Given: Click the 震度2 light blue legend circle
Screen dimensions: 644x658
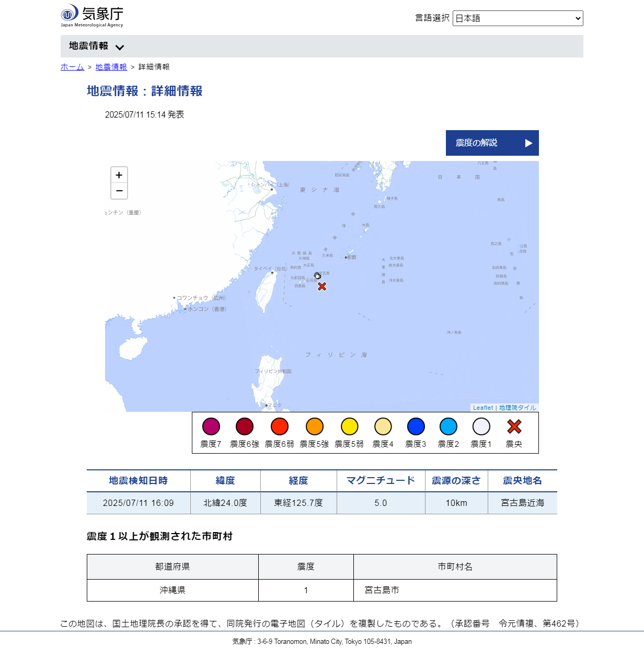Looking at the screenshot, I should click(448, 426).
